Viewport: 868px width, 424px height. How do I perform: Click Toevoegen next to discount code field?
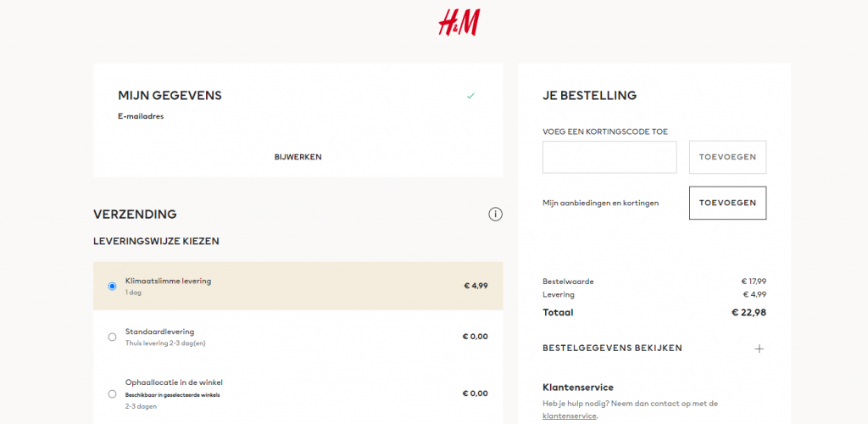(727, 157)
